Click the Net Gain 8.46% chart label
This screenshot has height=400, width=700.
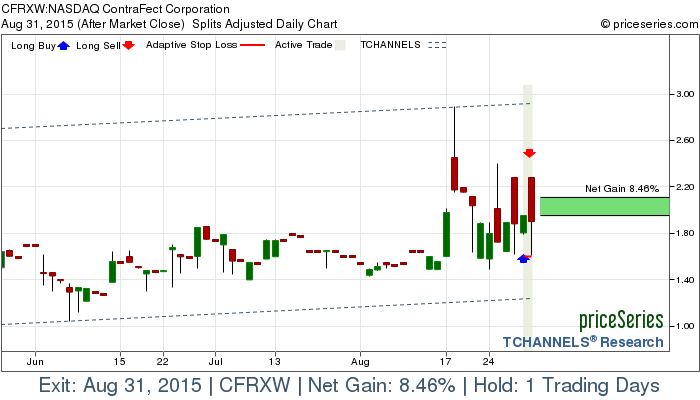point(621,188)
